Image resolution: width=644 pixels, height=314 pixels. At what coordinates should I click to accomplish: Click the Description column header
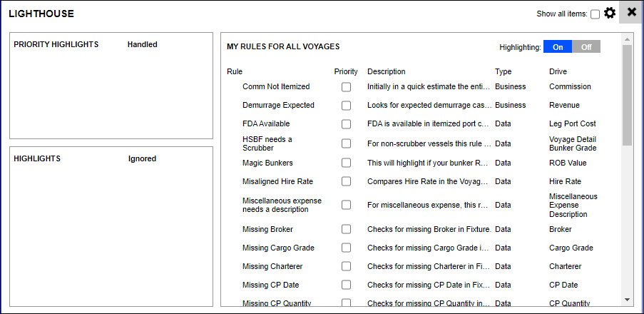pyautogui.click(x=386, y=71)
